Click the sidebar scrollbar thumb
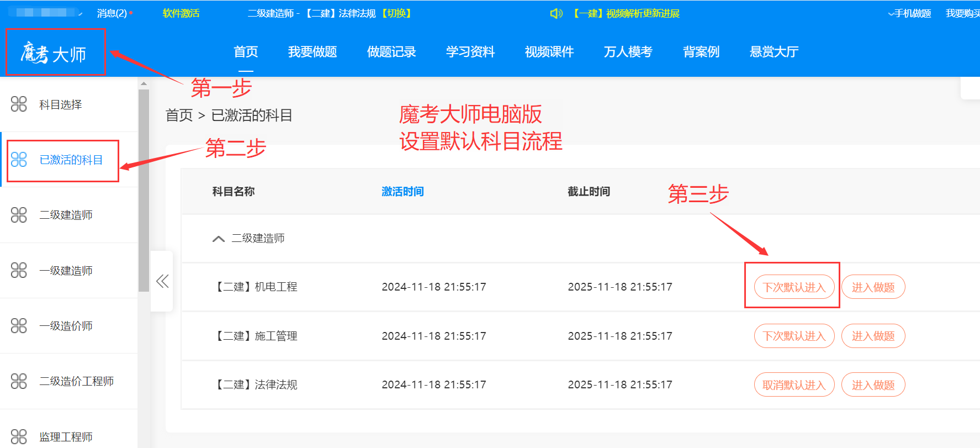Image resolution: width=980 pixels, height=448 pixels. 144,191
